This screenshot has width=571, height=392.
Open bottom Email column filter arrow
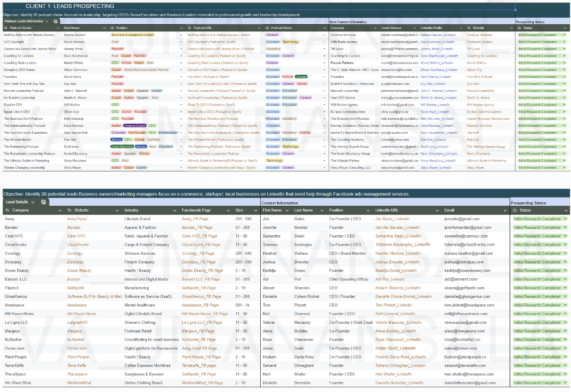click(505, 210)
